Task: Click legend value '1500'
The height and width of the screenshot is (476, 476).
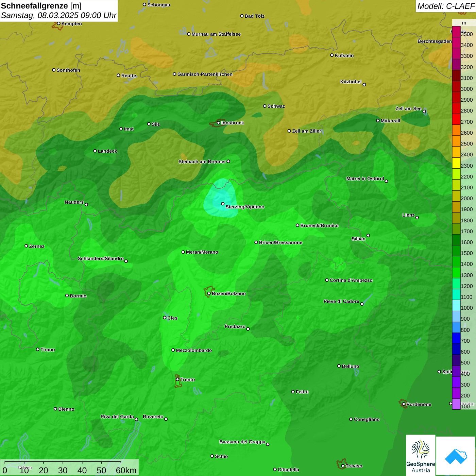Action: click(467, 253)
